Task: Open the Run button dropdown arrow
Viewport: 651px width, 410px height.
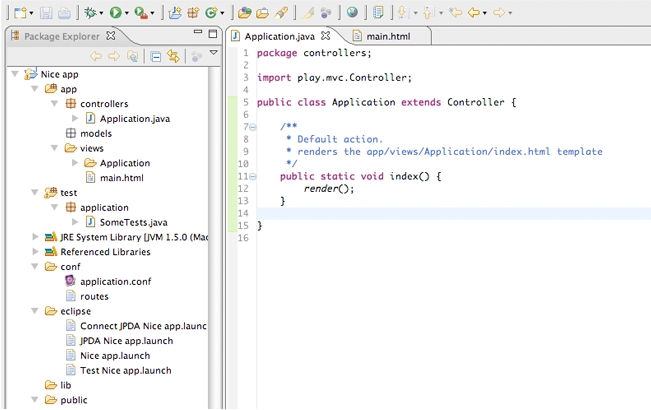Action: pyautogui.click(x=128, y=14)
